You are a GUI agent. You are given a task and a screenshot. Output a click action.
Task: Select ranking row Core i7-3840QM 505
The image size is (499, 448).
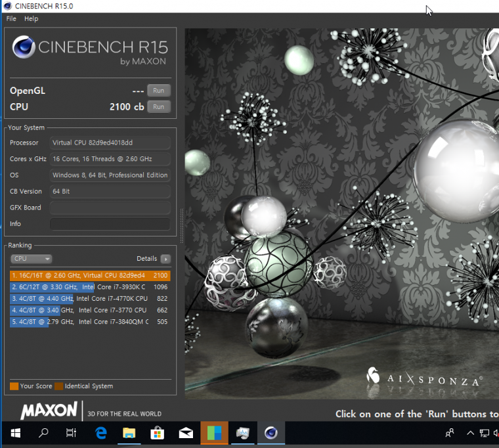(x=90, y=322)
